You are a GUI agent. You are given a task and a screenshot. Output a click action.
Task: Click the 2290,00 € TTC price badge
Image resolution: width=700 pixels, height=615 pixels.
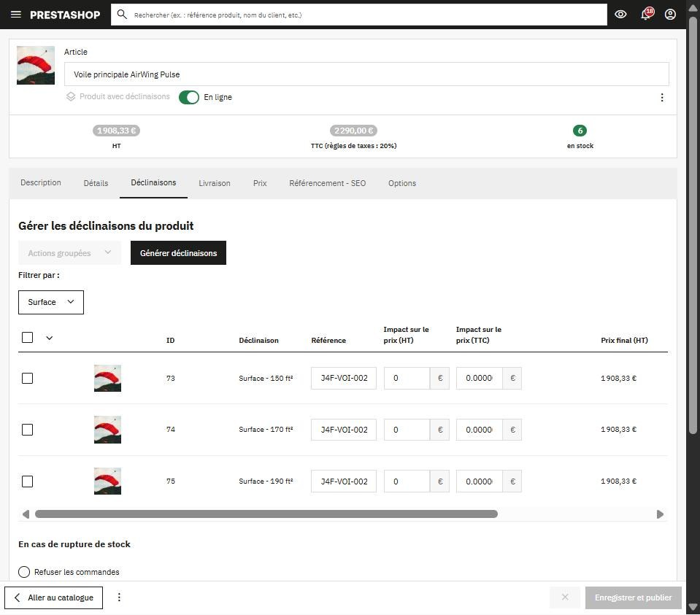tap(353, 131)
